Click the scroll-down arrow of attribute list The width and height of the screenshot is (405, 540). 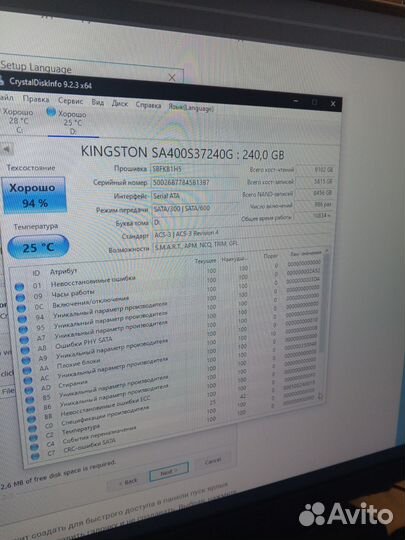coord(321,397)
